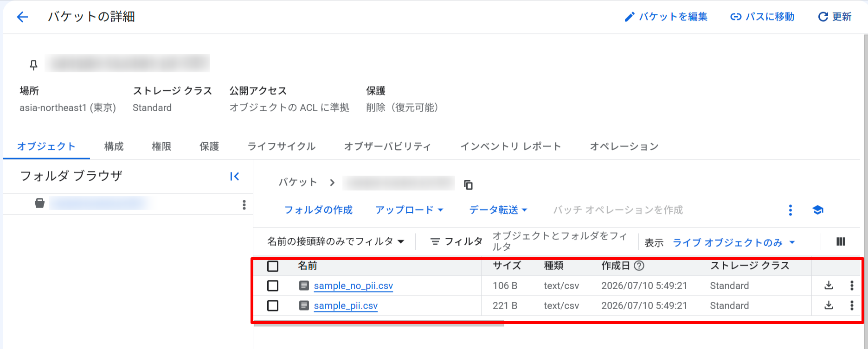The width and height of the screenshot is (868, 349).
Task: Open 名前の接頭辞のみでフィルタ dropdown
Action: [335, 241]
